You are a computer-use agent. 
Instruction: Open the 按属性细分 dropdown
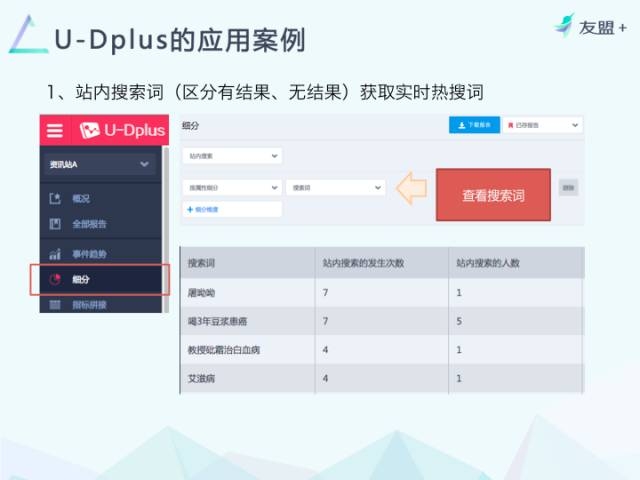232,188
